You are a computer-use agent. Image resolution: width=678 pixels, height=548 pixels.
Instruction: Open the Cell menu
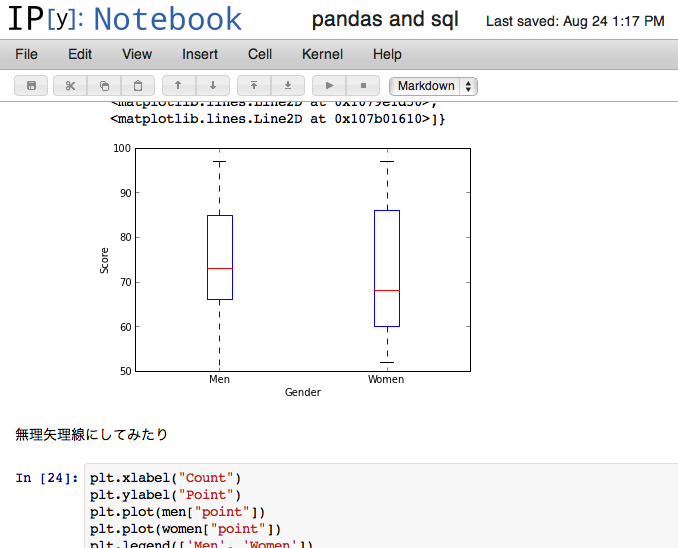pos(260,54)
